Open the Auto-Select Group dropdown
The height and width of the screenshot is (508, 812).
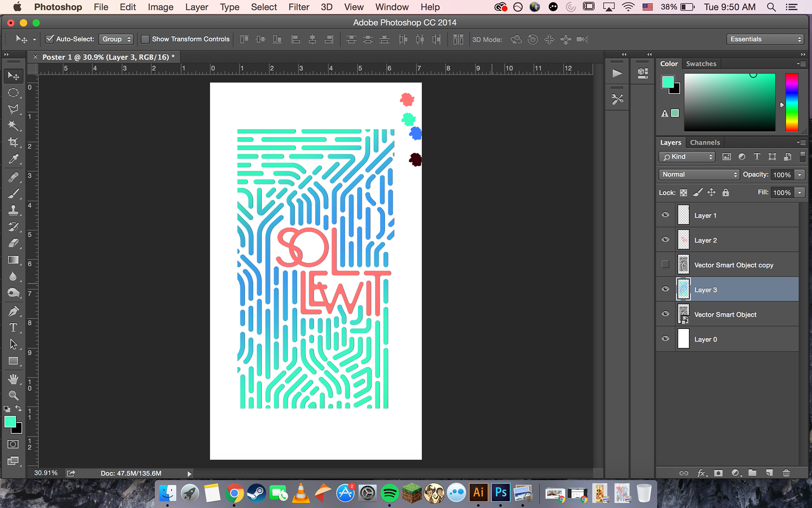(x=116, y=39)
